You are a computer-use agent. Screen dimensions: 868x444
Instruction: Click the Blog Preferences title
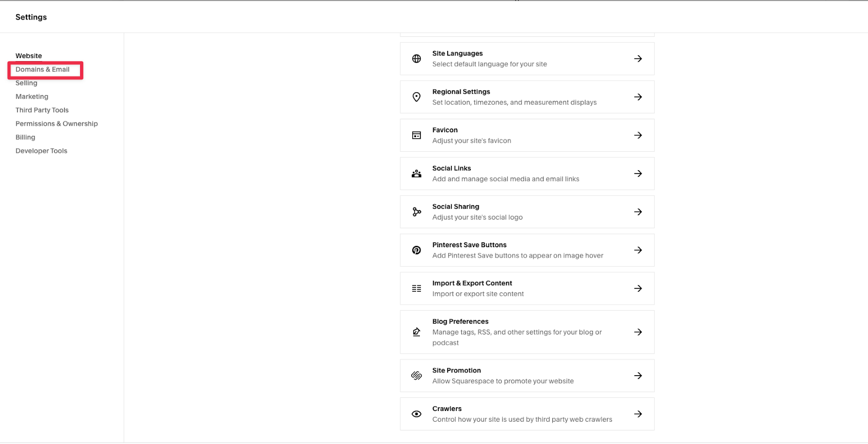point(460,321)
